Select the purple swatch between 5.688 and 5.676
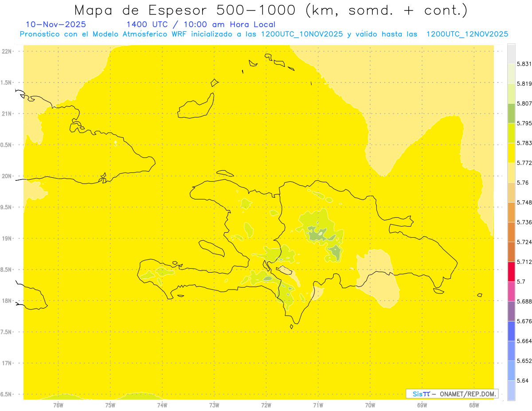 (511, 311)
